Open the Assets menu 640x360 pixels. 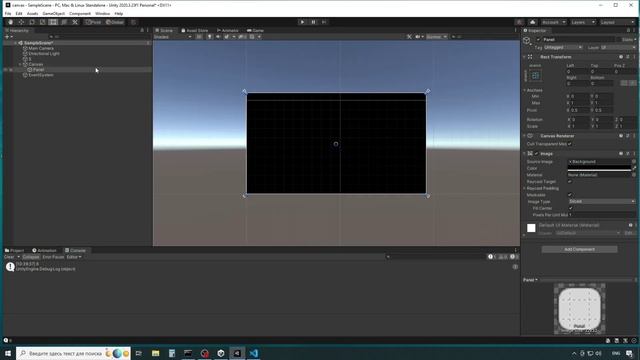click(x=32, y=13)
